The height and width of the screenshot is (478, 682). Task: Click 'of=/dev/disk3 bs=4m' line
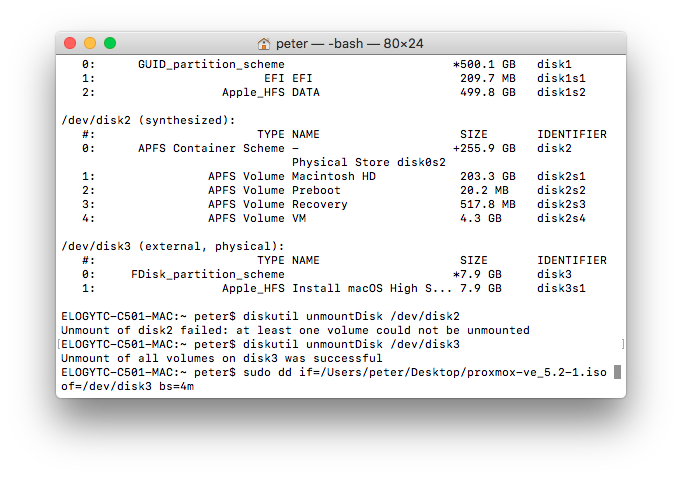point(127,386)
